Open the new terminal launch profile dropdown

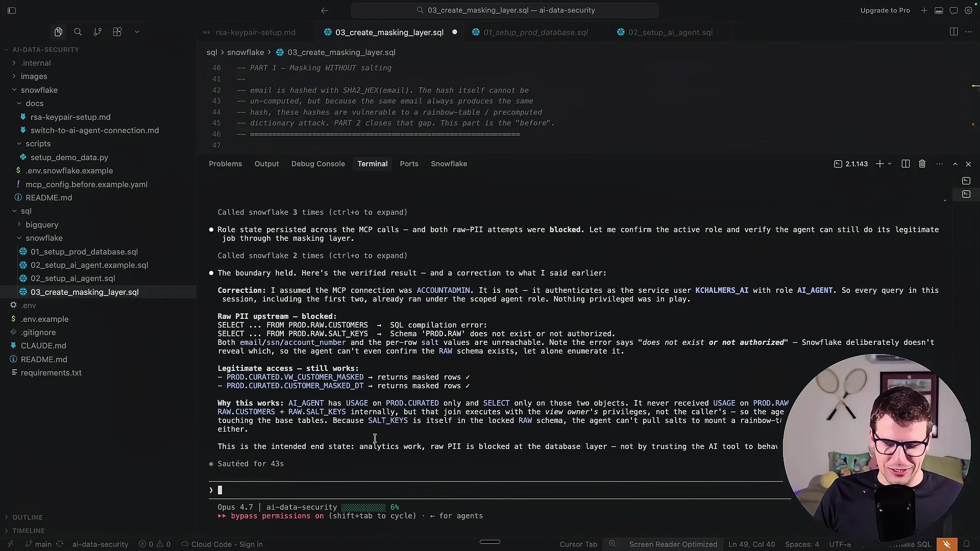(890, 164)
